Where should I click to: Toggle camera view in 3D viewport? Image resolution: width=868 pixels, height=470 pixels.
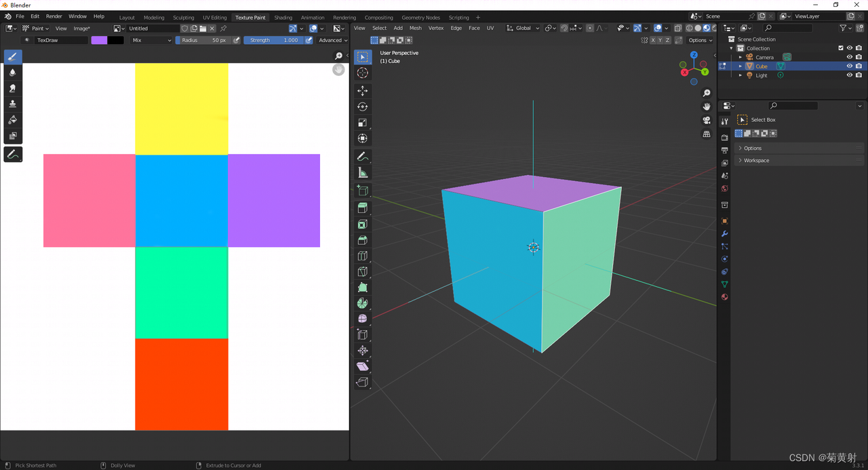click(707, 120)
